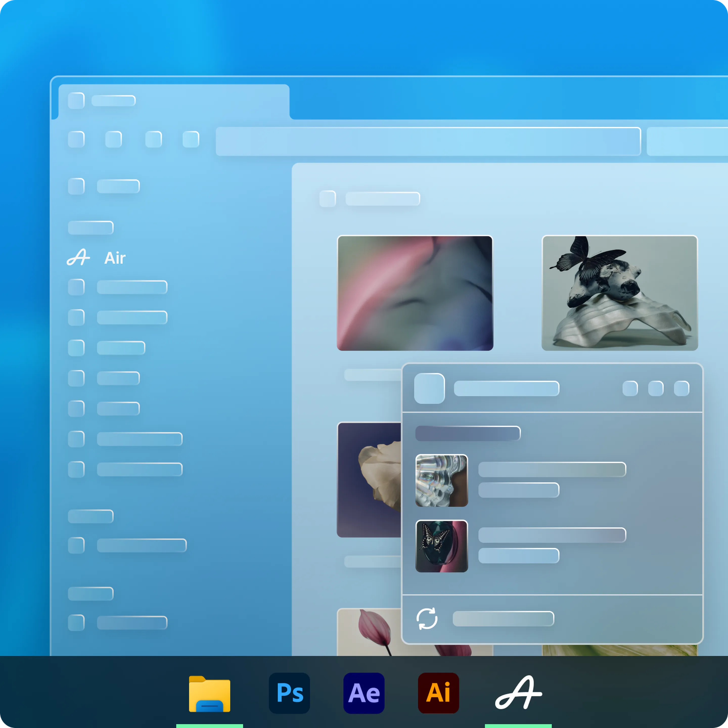Select the Air sidebar entry
The width and height of the screenshot is (728, 728).
tap(115, 258)
